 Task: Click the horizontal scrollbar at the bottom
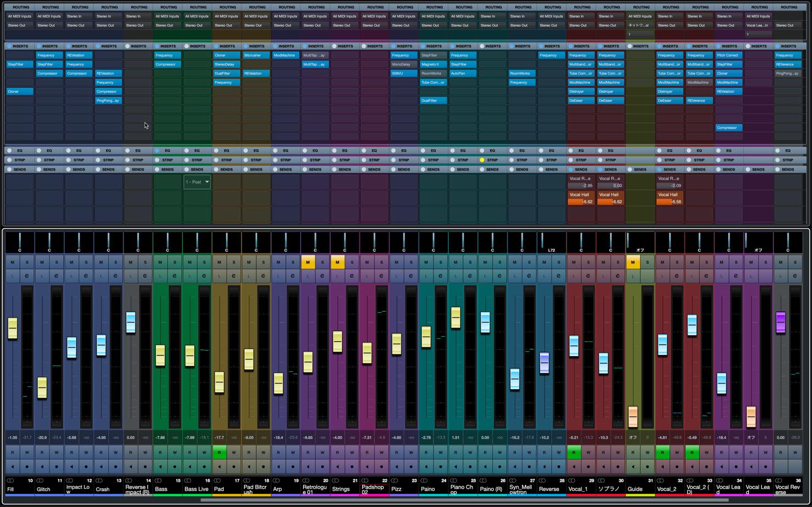coord(464,500)
